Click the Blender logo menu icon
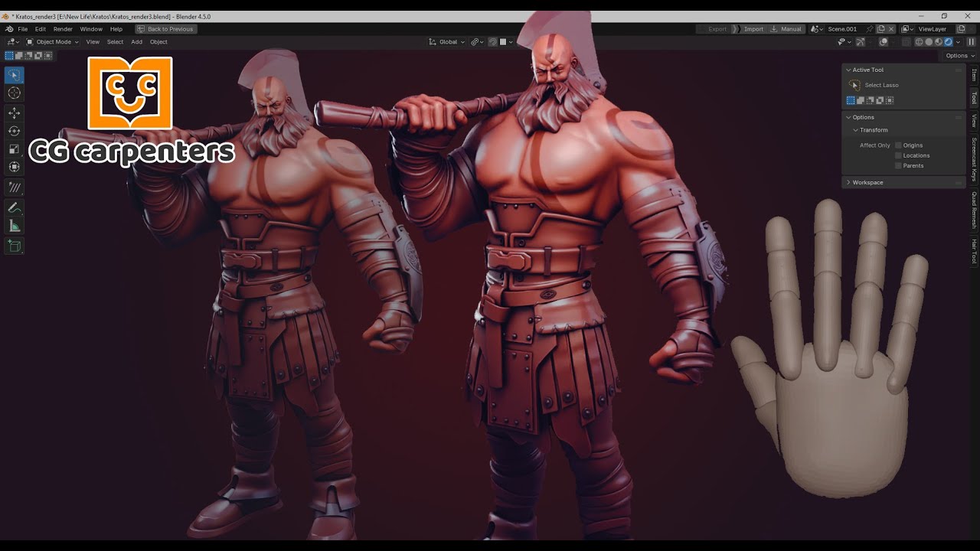This screenshot has width=980, height=551. tap(9, 29)
